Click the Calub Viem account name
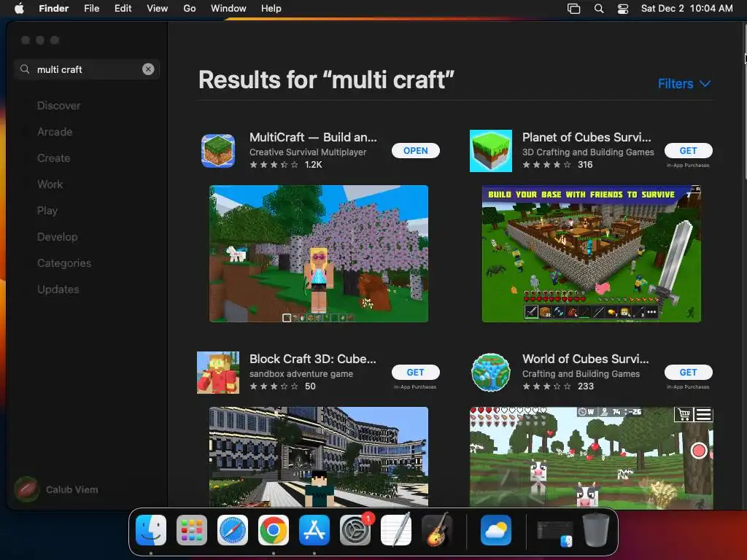Image resolution: width=747 pixels, height=560 pixels. 72,489
